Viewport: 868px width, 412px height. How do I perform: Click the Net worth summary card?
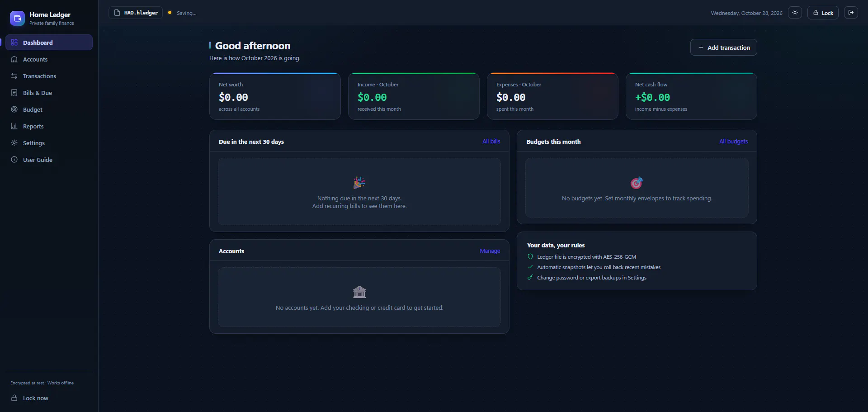pos(275,96)
